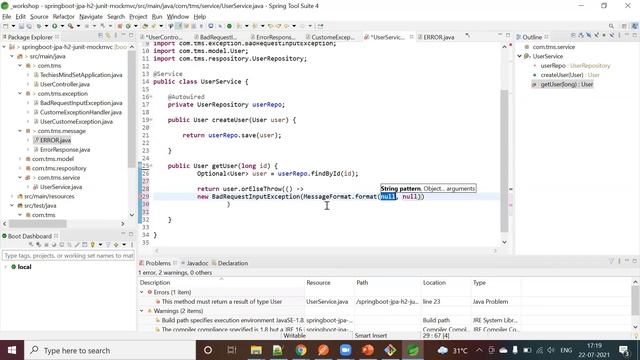This screenshot has height=360, width=640.
Task: Click the green Run toolbar button
Action: (x=54, y=26)
